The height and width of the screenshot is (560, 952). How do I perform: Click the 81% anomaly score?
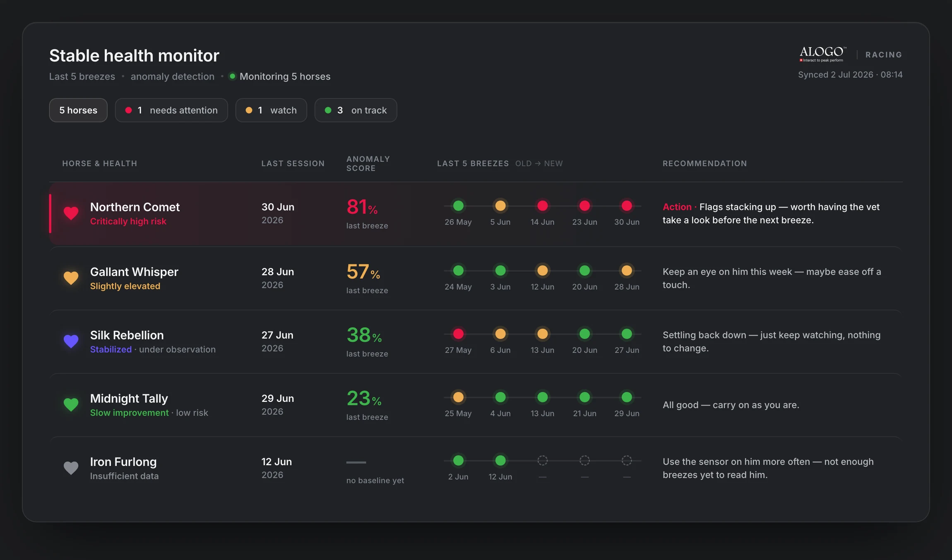(x=362, y=207)
